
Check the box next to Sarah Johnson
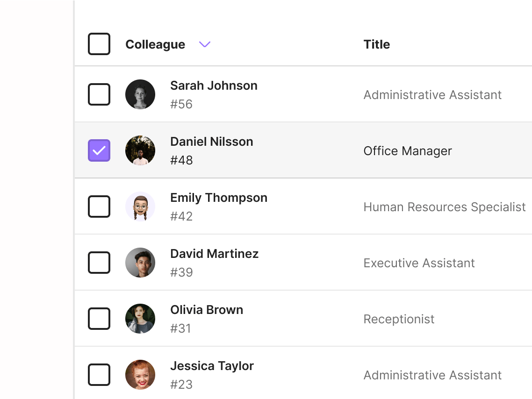coord(99,94)
